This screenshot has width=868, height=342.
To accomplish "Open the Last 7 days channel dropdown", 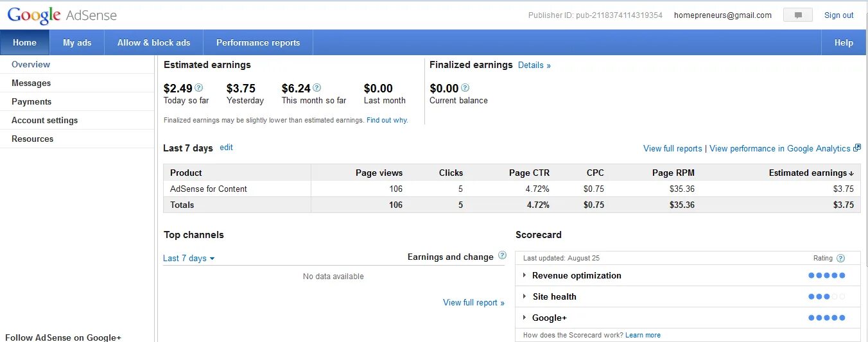I will pyautogui.click(x=189, y=258).
